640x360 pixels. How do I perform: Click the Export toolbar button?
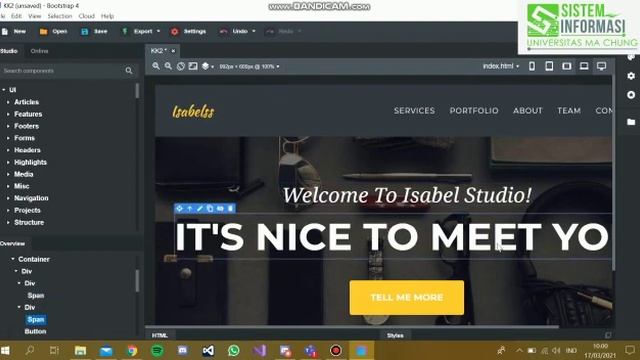pyautogui.click(x=138, y=31)
